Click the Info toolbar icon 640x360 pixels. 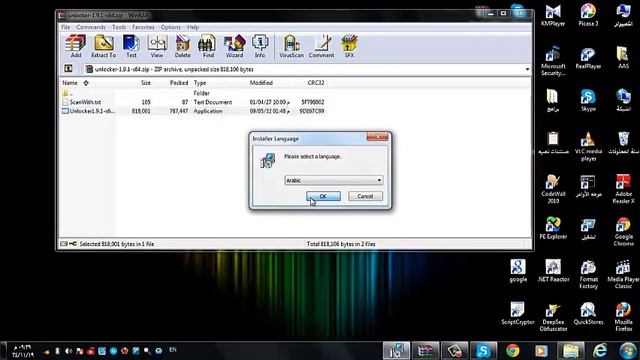[x=260, y=46]
